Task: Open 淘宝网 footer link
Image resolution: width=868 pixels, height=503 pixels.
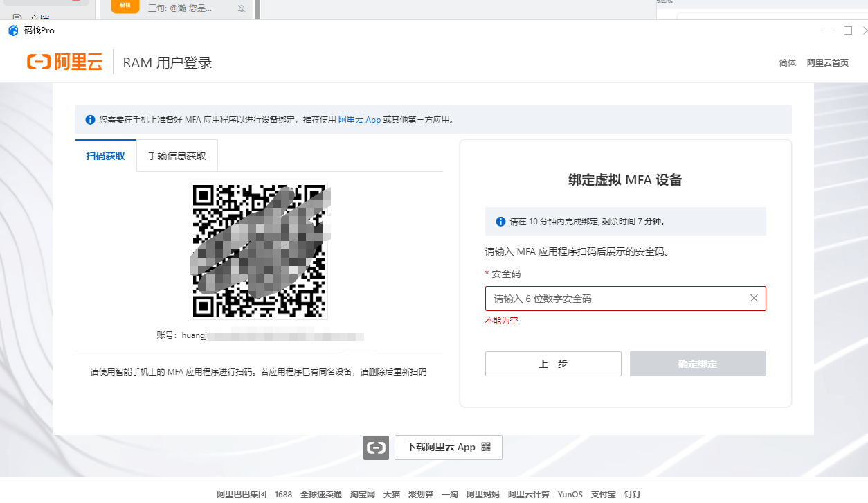Action: [363, 494]
